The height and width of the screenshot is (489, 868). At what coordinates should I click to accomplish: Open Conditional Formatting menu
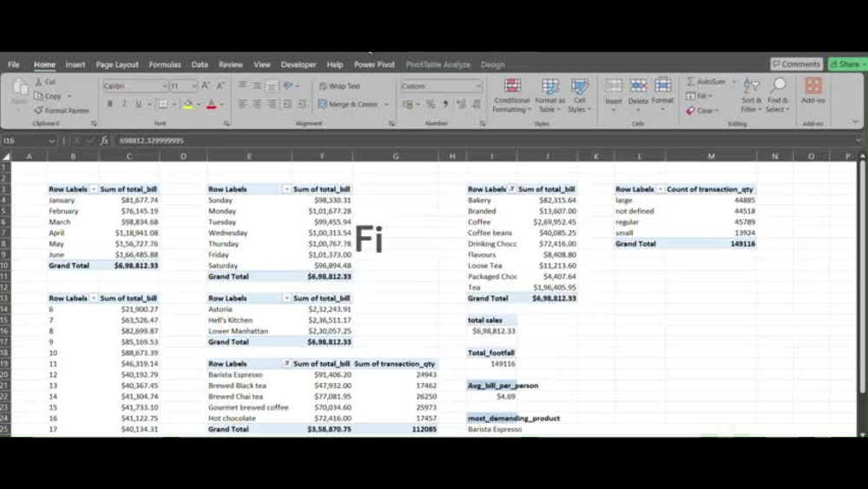tap(512, 96)
